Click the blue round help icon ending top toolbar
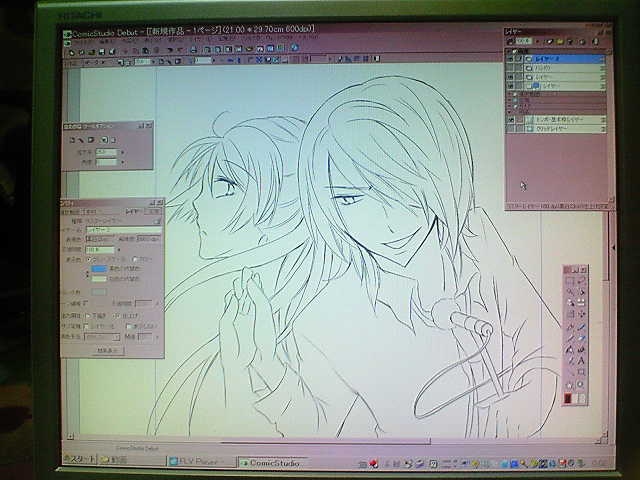The image size is (640, 480). pos(294,47)
